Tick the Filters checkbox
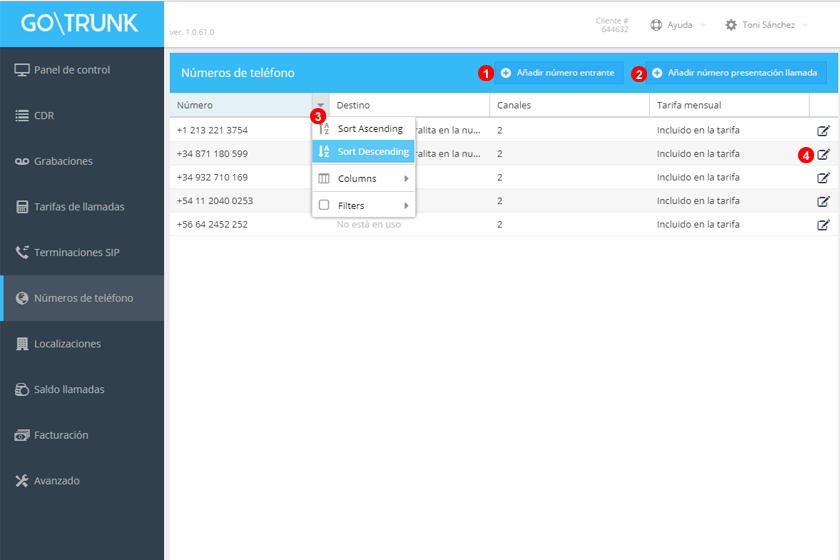Screen dimensions: 840x560 tap(324, 205)
